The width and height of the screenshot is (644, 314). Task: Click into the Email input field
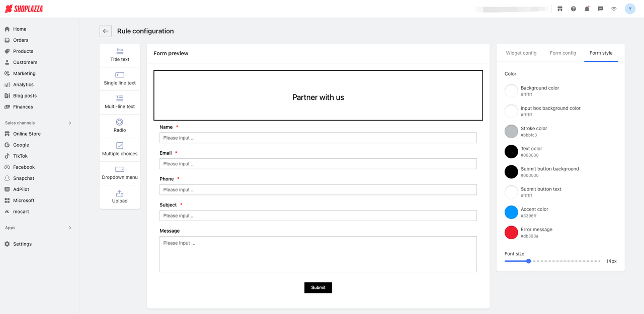(318, 164)
